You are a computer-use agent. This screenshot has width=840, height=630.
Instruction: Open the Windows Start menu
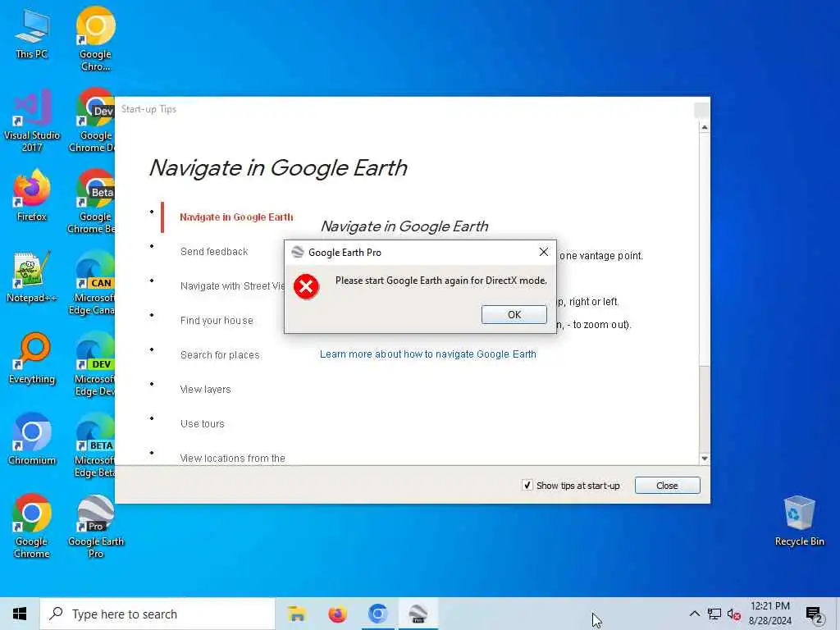[x=20, y=614]
